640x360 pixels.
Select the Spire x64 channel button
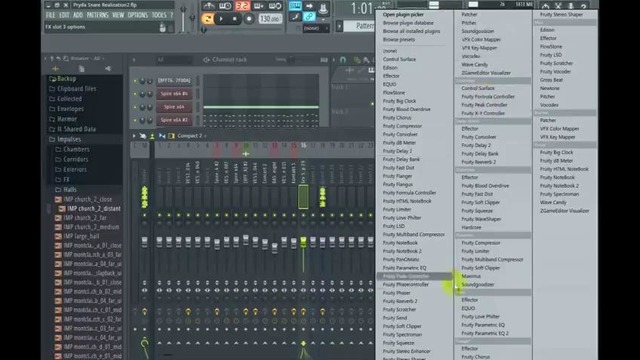click(174, 107)
